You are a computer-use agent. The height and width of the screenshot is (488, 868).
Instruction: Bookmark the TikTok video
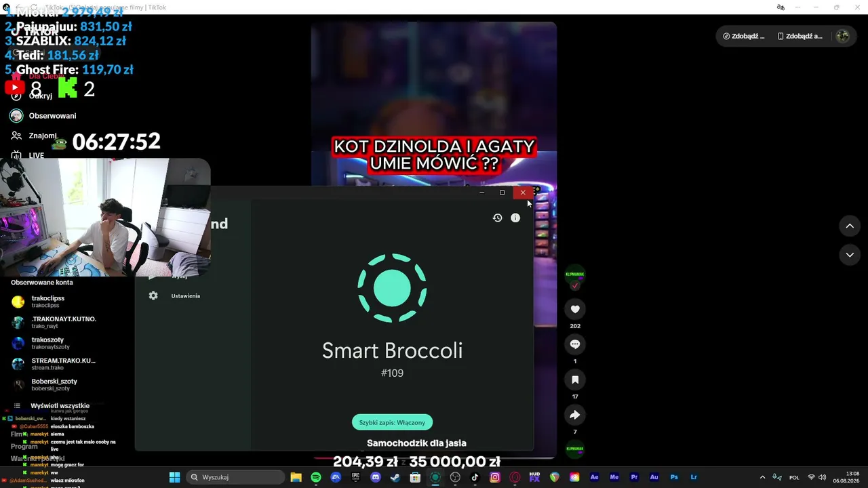(x=575, y=380)
